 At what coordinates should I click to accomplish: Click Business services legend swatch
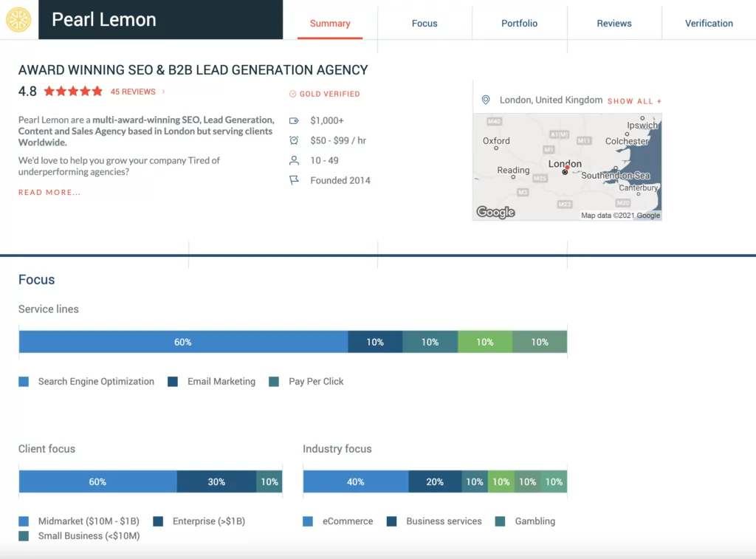[391, 521]
